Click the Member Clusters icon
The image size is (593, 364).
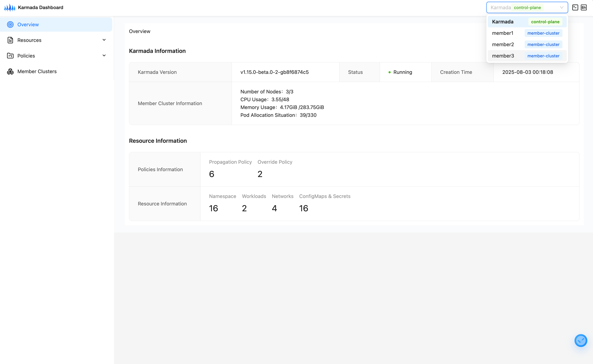pyautogui.click(x=10, y=71)
